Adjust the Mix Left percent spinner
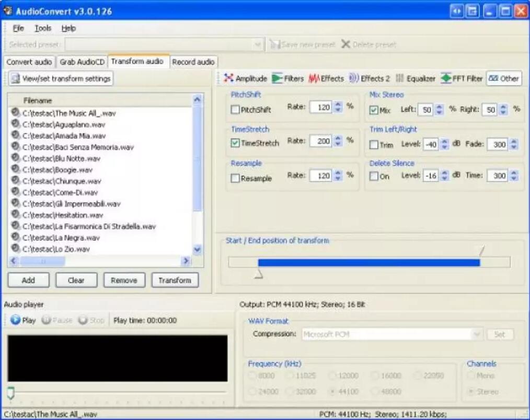The height and width of the screenshot is (420, 530). click(439, 110)
